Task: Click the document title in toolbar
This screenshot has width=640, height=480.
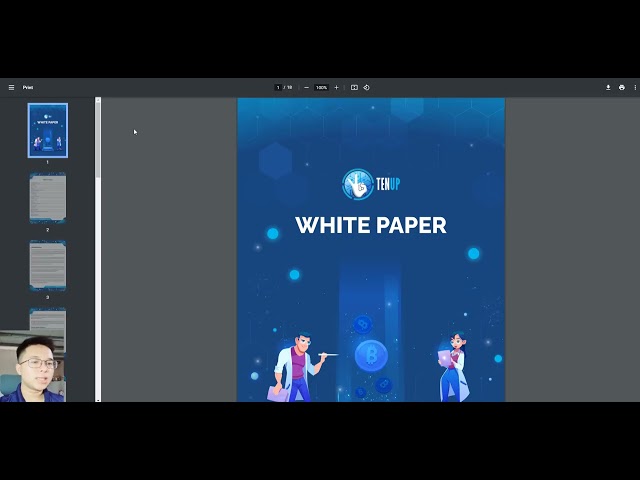Action: 28,87
